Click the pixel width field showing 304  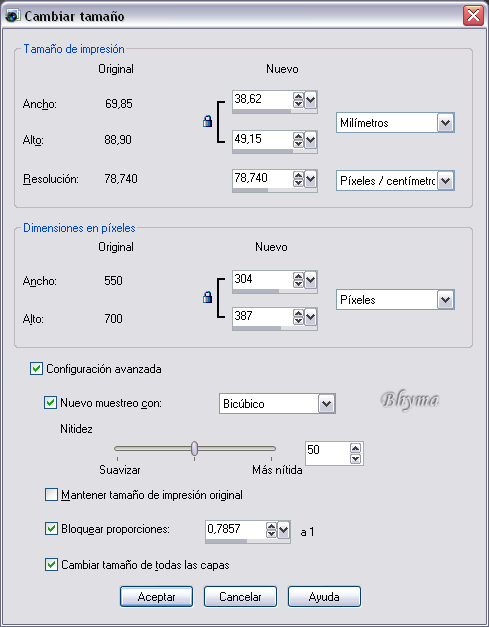(263, 279)
